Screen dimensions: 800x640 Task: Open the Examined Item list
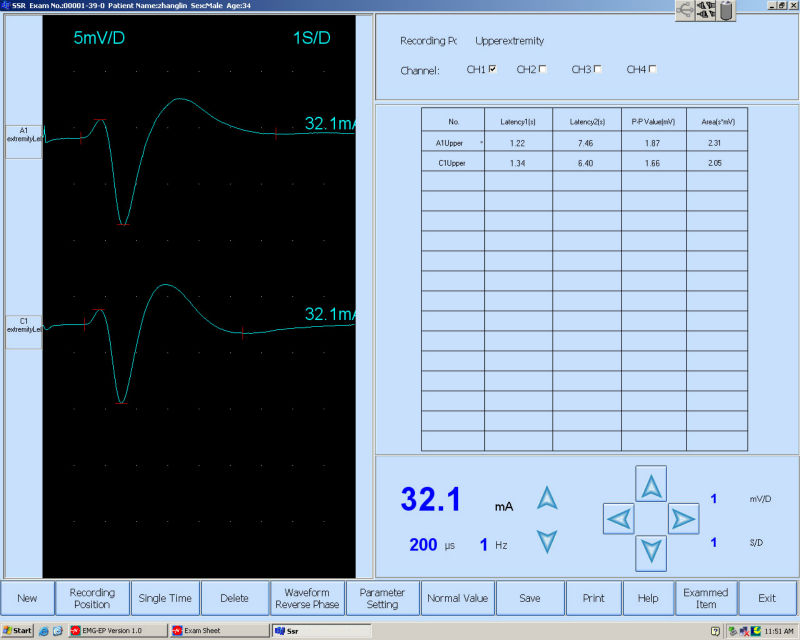pos(706,598)
